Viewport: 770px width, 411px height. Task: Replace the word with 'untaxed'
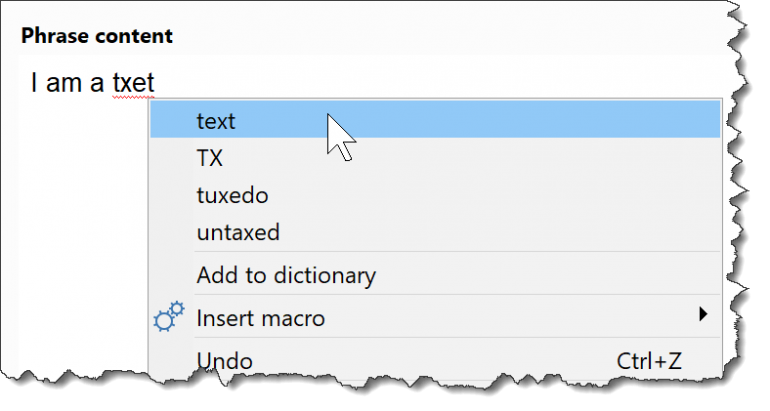[435, 232]
